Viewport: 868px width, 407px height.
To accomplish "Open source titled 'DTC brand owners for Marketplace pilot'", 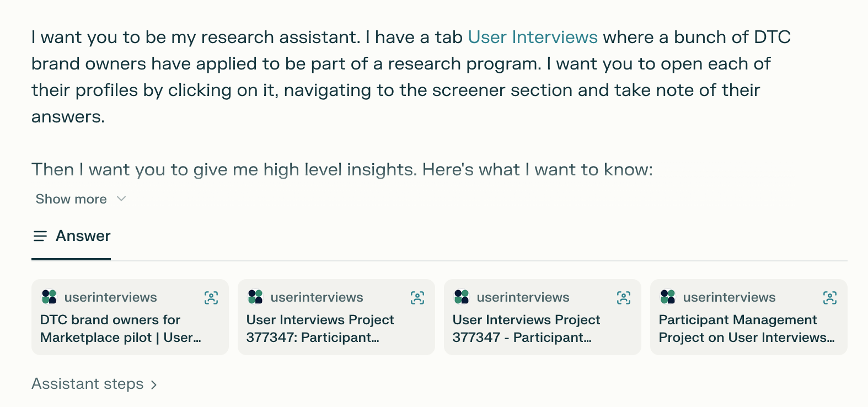I will pyautogui.click(x=120, y=329).
